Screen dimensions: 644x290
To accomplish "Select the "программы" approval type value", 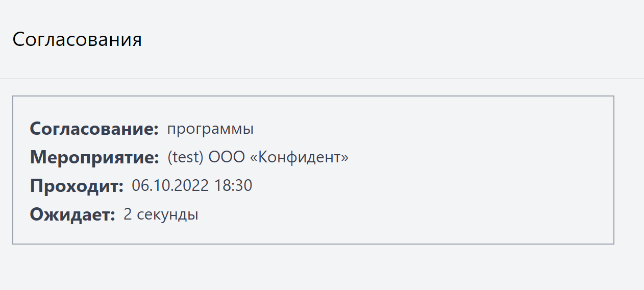I will point(210,129).
